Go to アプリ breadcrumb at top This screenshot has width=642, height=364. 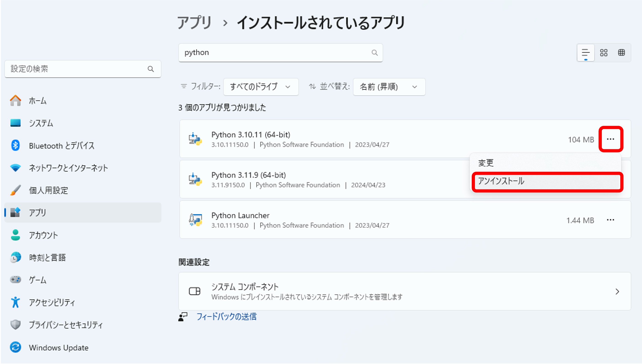(194, 23)
